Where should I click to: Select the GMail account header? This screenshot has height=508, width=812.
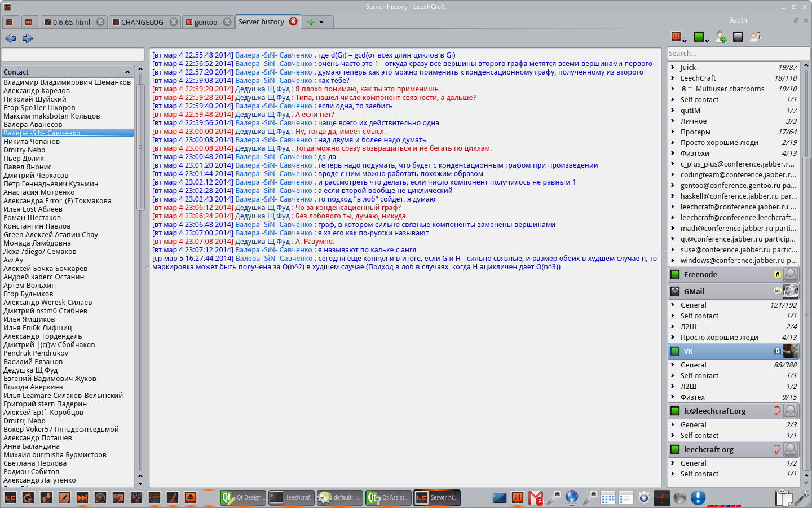733,291
